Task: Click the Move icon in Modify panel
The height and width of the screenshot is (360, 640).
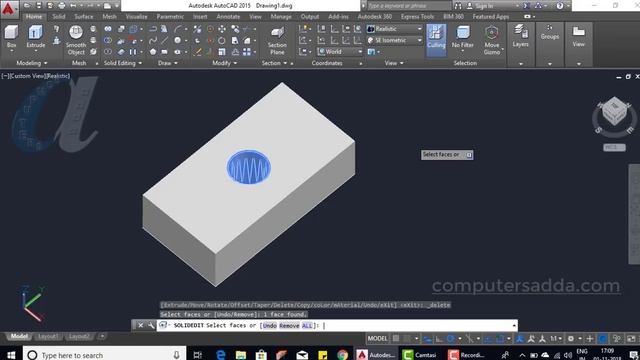Action: tap(222, 29)
